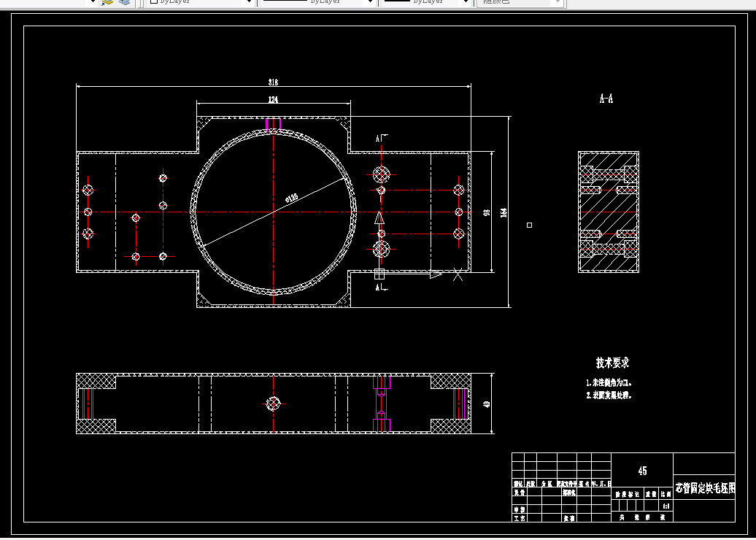This screenshot has height=540, width=756.
Task: Select the 318 overall width dimension text
Action: pyautogui.click(x=273, y=82)
